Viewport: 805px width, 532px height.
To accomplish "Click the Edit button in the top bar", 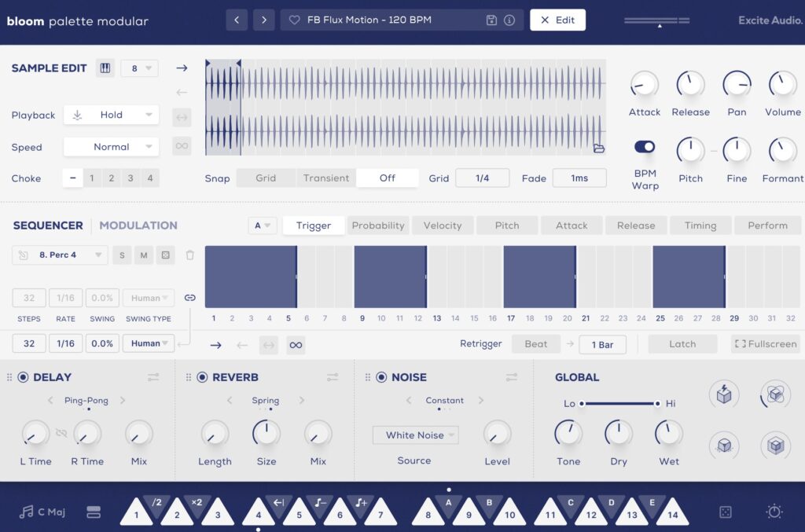I will pyautogui.click(x=557, y=20).
